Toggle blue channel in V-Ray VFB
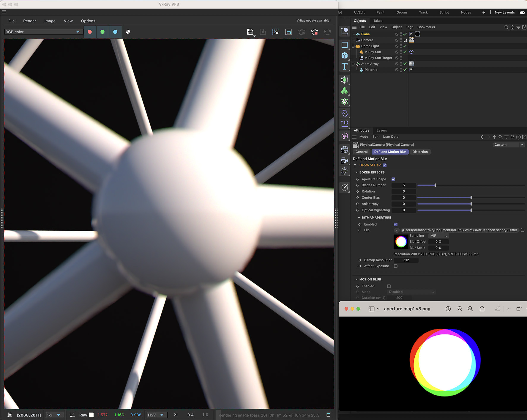Viewport: 527px width, 420px height. pyautogui.click(x=115, y=32)
